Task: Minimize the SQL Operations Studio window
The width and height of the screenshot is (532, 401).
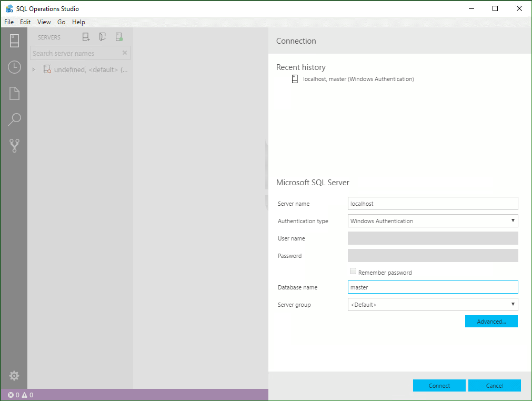Action: (471, 8)
